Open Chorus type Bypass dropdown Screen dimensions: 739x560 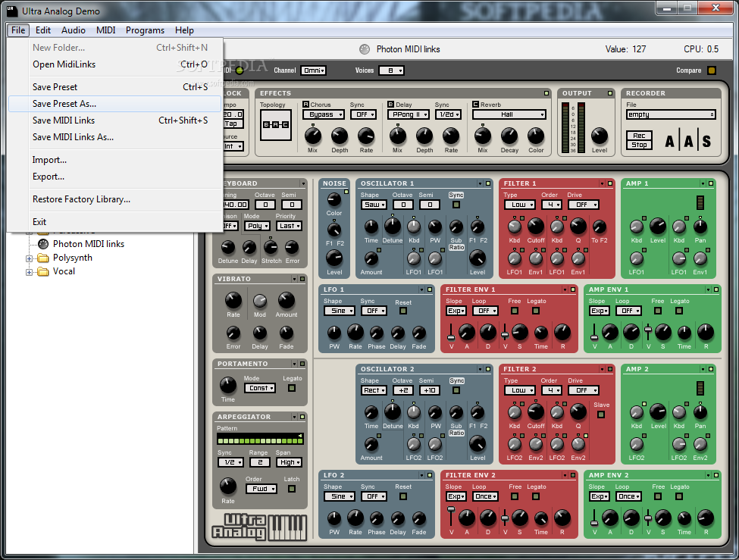[x=324, y=114]
